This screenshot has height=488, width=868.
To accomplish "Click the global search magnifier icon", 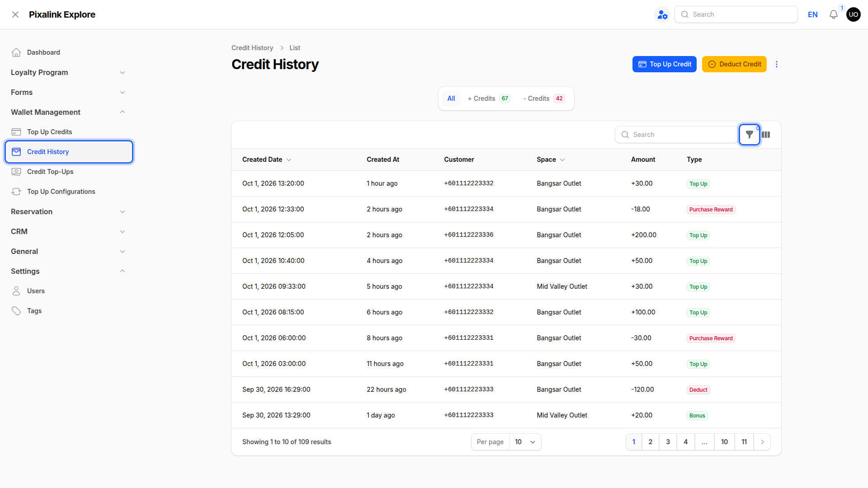I will tap(684, 14).
